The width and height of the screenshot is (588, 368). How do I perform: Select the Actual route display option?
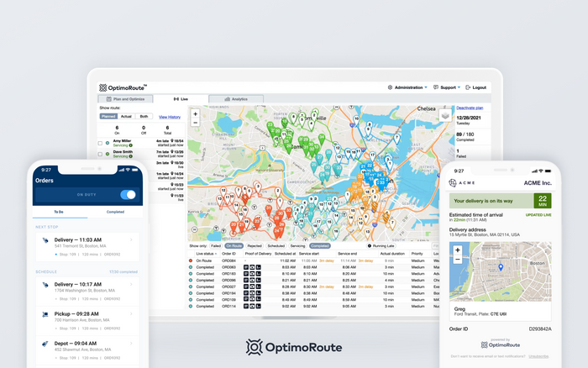[x=128, y=117]
